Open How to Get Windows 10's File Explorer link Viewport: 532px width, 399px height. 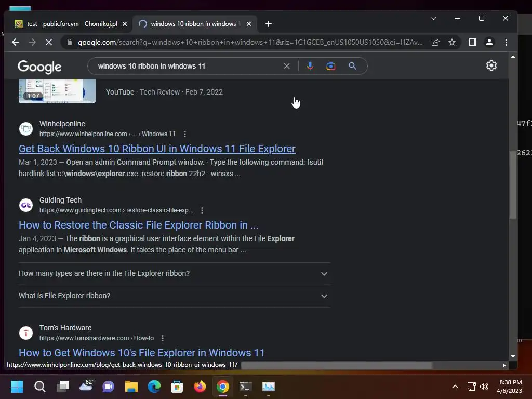141,353
